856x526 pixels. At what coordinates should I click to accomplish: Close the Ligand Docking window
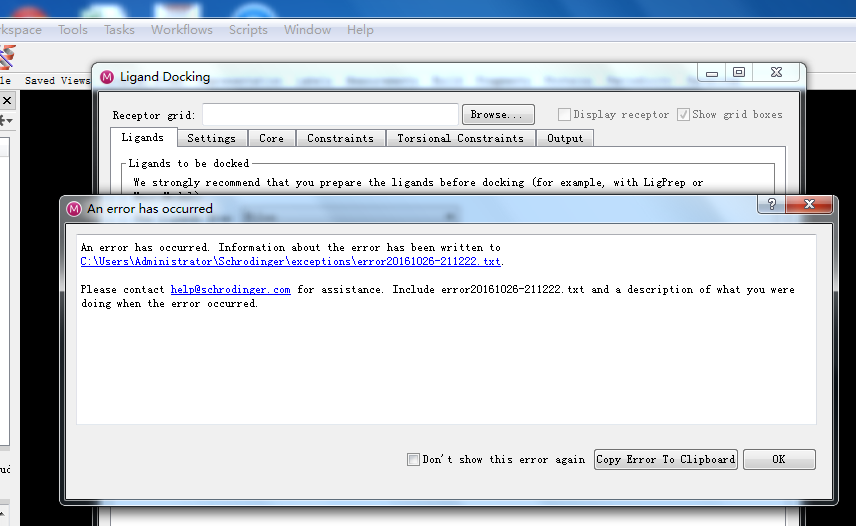(x=776, y=73)
